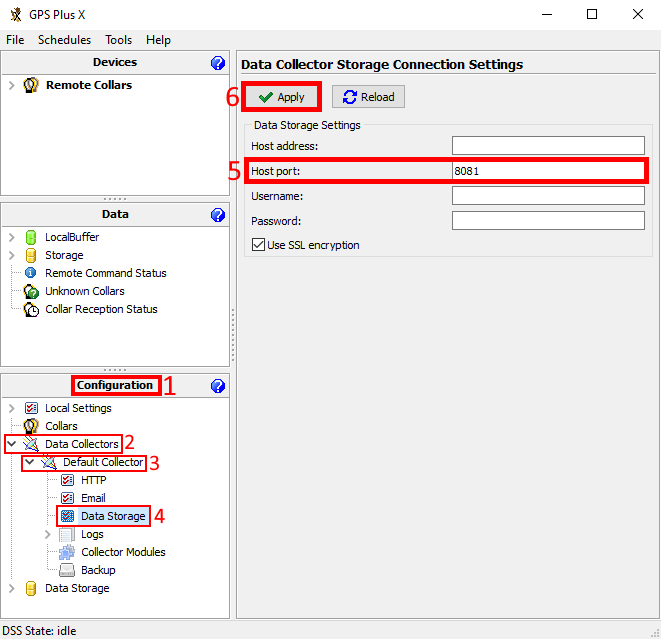The height and width of the screenshot is (639, 661).
Task: Click the HTTP settings icon
Action: coord(67,480)
